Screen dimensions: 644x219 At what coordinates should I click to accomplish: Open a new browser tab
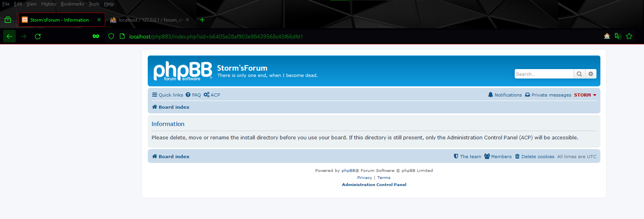tap(202, 20)
